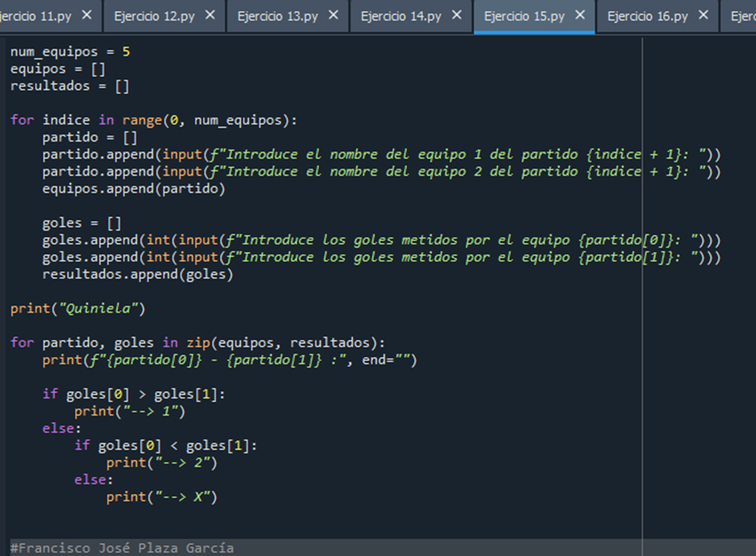Viewport: 756px width, 556px height.
Task: Close the Ejercicio 14.py tab
Action: (x=457, y=15)
